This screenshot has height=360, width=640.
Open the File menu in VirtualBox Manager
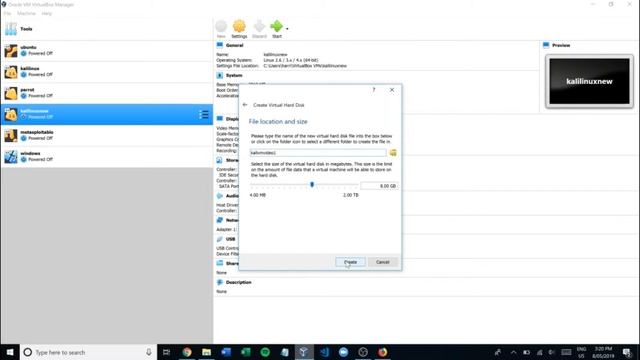click(7, 13)
